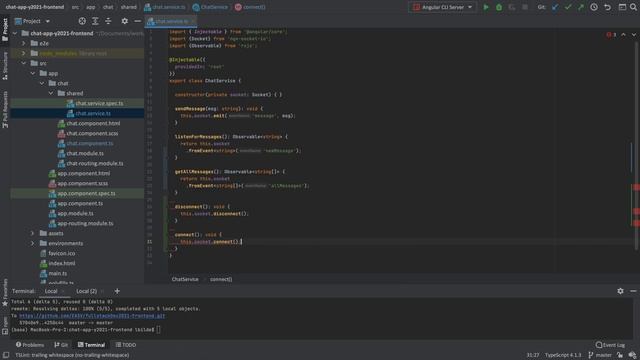Open the Event Log button
Image resolution: width=640 pixels, height=360 pixels.
coord(610,345)
